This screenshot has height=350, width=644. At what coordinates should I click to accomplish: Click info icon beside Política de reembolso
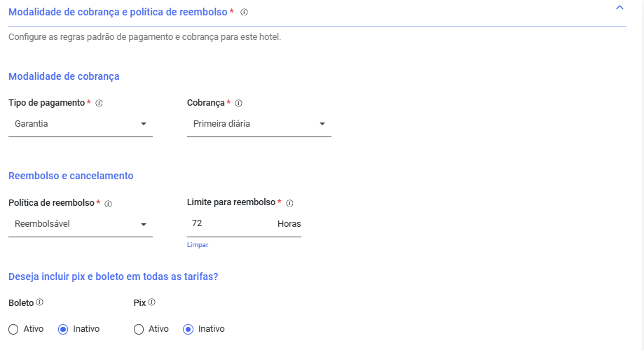109,204
